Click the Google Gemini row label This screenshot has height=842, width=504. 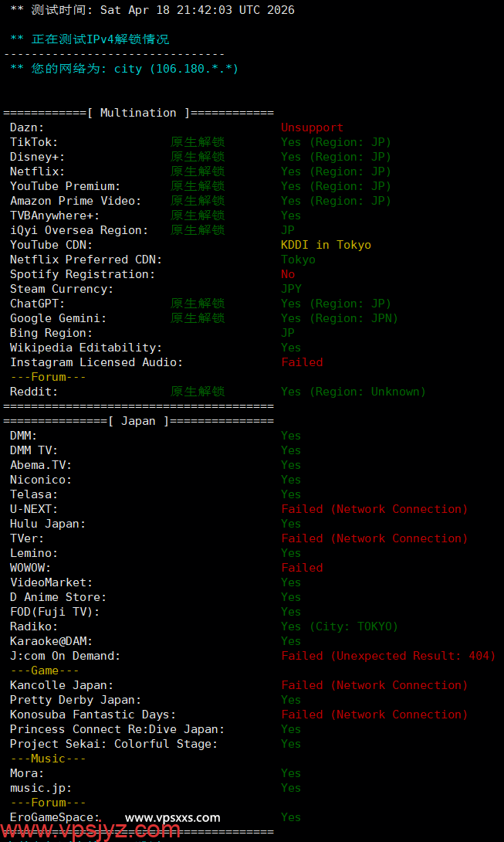pos(58,318)
